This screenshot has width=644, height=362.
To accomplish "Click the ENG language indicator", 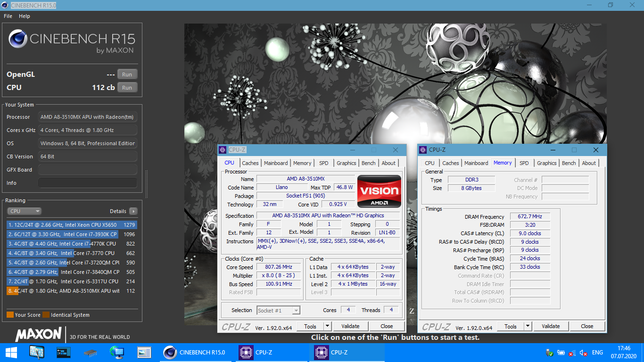I will [597, 353].
